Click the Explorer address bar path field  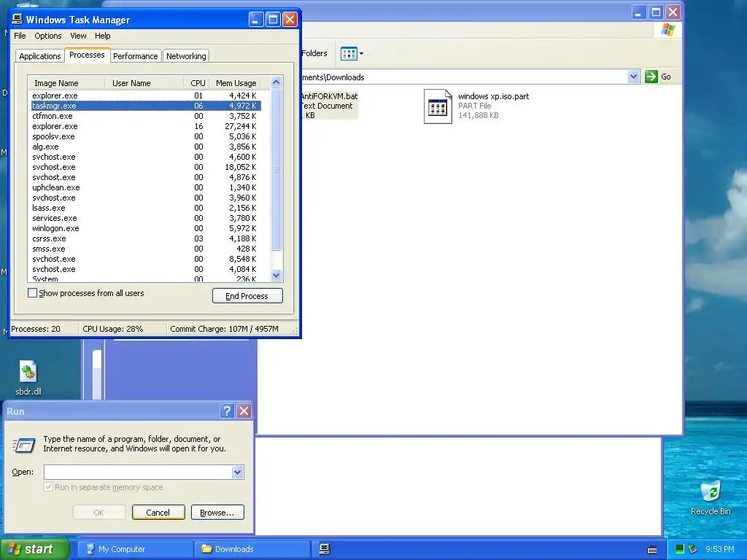[x=465, y=77]
